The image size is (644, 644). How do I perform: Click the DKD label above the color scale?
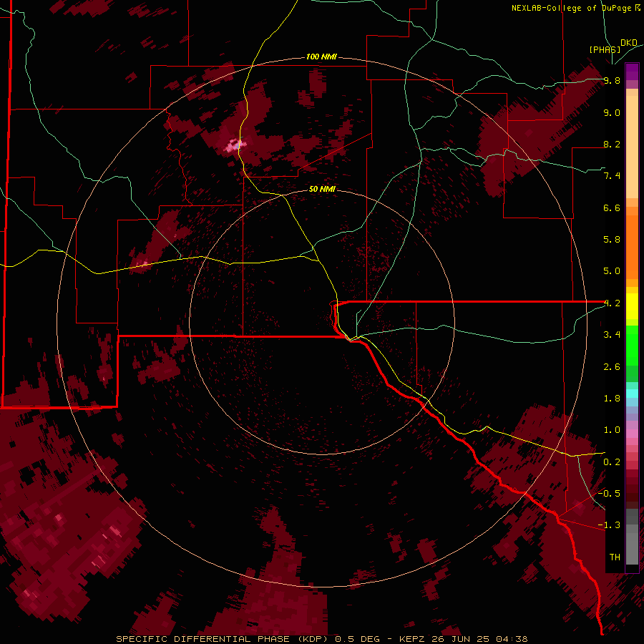click(x=628, y=43)
